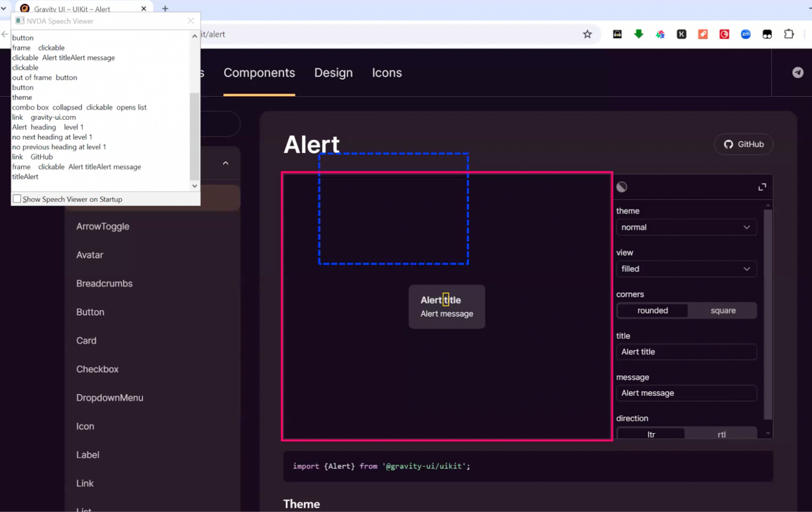Switch to the Icons tab
The height and width of the screenshot is (512, 812).
point(387,72)
